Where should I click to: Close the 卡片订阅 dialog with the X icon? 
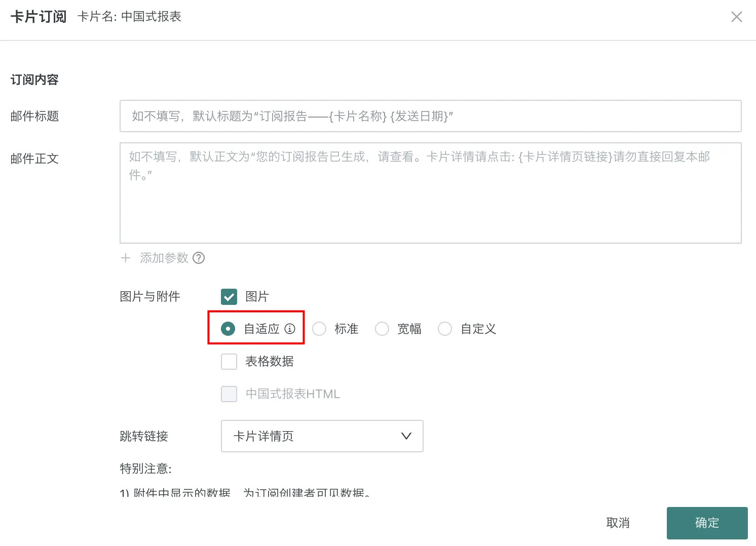(x=736, y=17)
